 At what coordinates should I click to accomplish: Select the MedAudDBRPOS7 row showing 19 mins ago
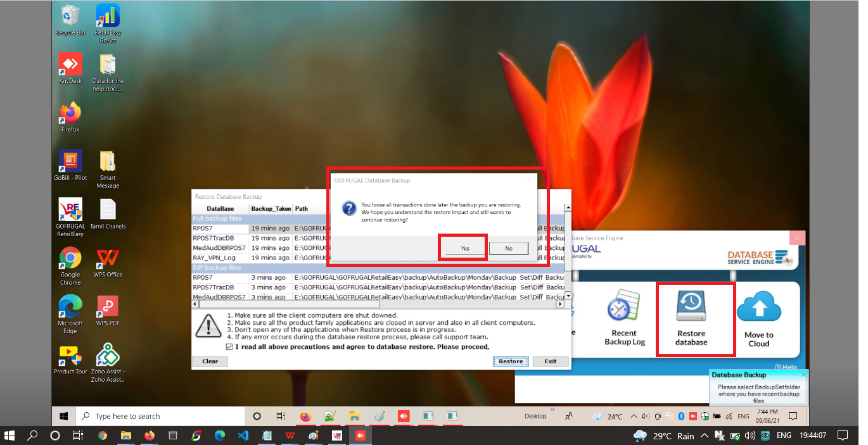point(379,248)
